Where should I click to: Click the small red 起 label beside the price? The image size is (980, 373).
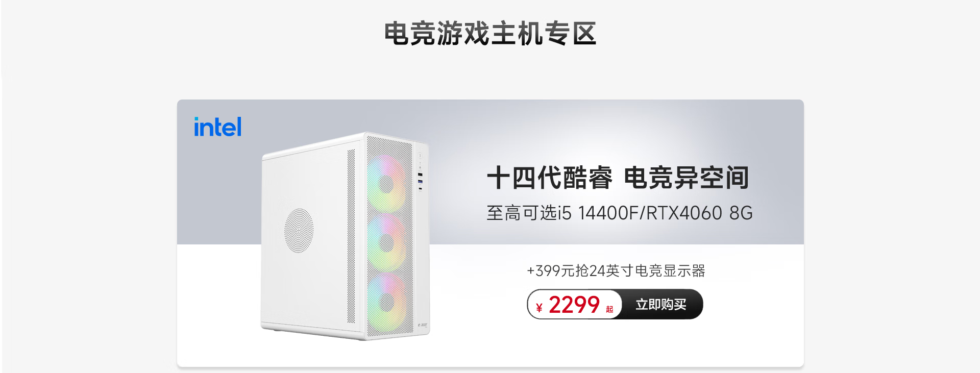609,309
